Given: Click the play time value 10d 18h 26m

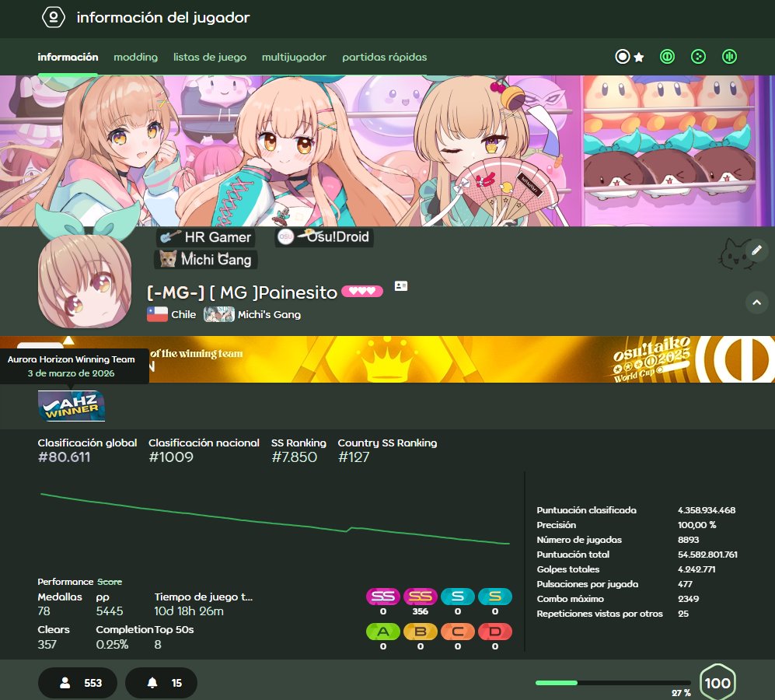Looking at the screenshot, I should click(189, 611).
